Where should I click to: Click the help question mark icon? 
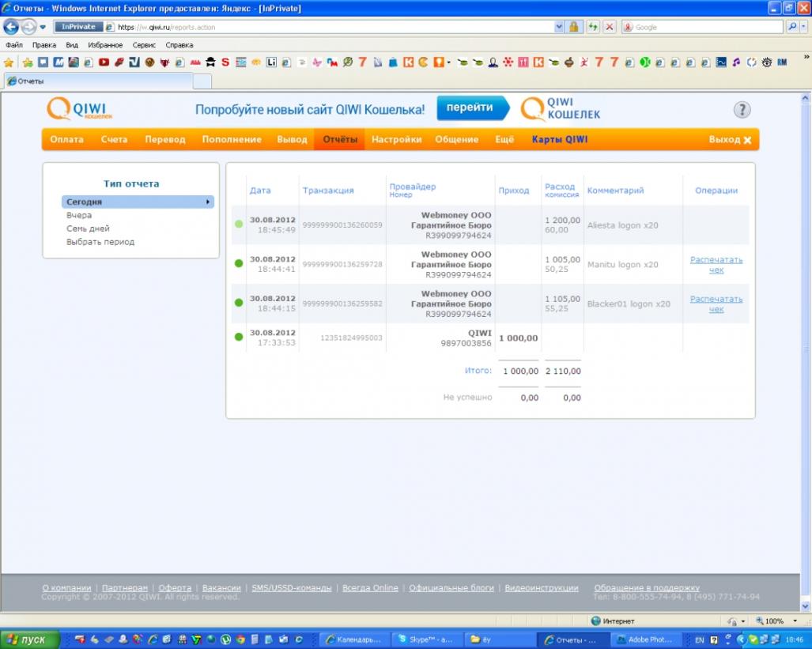[742, 110]
